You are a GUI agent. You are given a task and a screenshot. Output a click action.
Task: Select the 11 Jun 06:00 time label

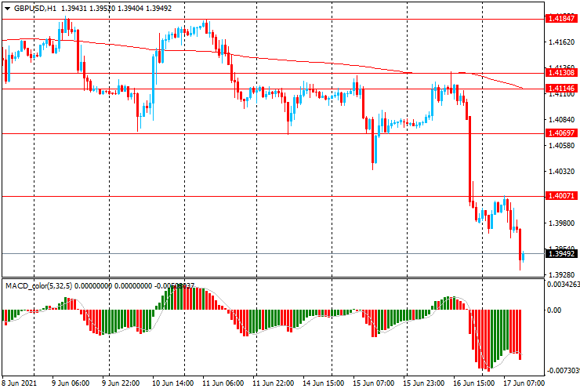(223, 383)
